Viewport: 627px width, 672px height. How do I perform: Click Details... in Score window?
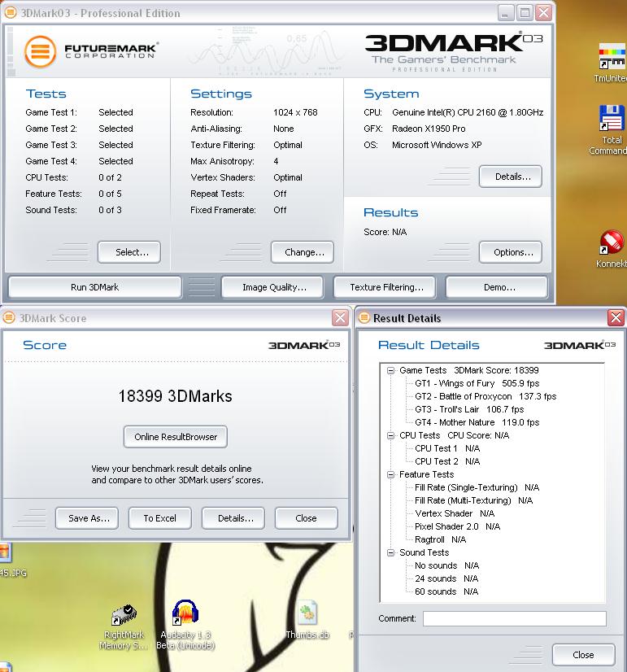point(233,518)
